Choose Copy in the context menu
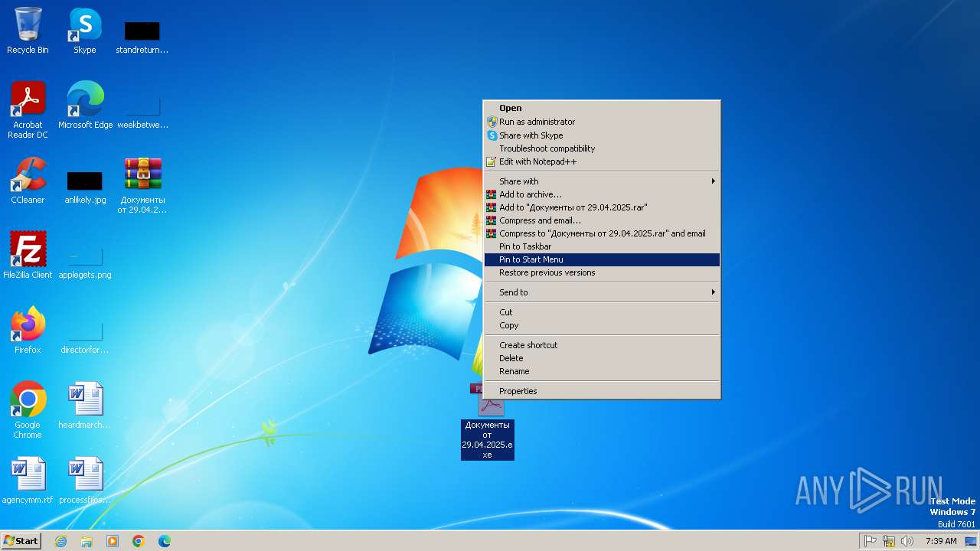Screen dimensions: 980x551 (x=602, y=325)
